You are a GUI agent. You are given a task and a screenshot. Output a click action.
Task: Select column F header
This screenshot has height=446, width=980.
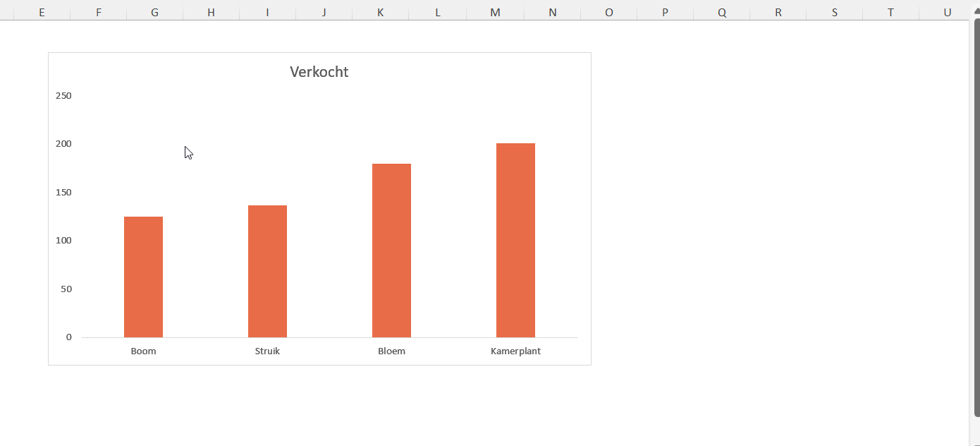tap(98, 13)
